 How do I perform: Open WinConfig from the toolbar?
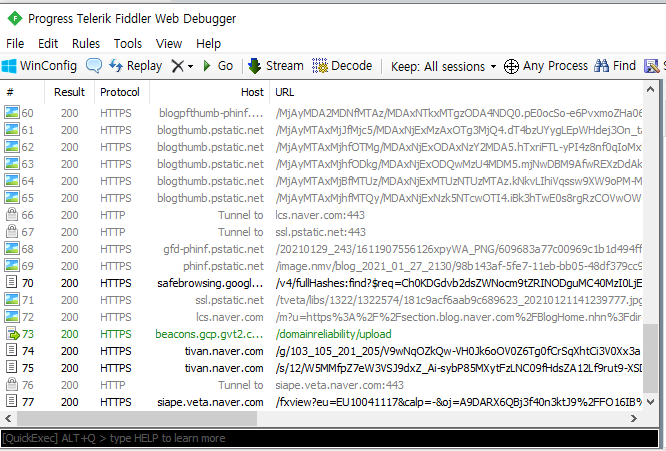39,66
